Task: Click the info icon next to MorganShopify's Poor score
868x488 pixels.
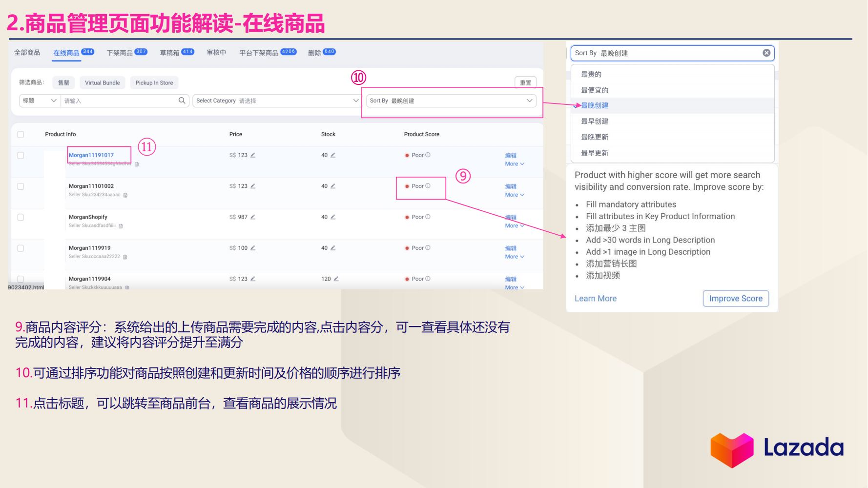Action: [428, 217]
